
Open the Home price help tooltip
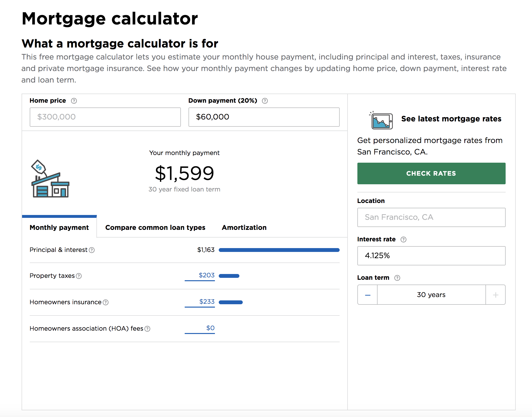tap(74, 101)
